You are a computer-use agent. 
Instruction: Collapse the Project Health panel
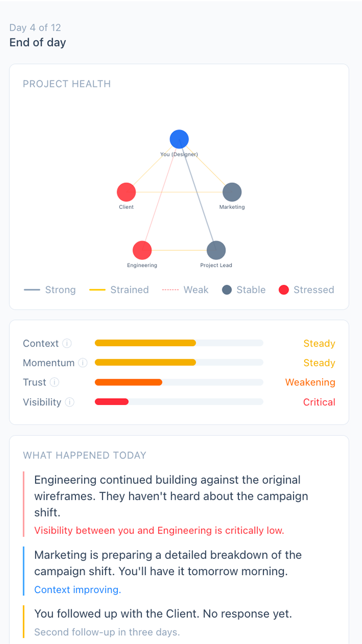[67, 84]
